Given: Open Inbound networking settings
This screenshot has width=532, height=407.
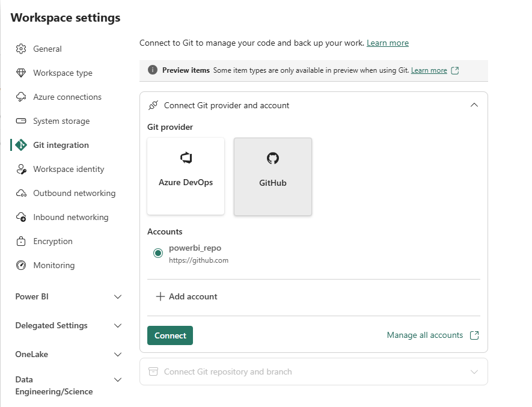Looking at the screenshot, I should tap(71, 217).
